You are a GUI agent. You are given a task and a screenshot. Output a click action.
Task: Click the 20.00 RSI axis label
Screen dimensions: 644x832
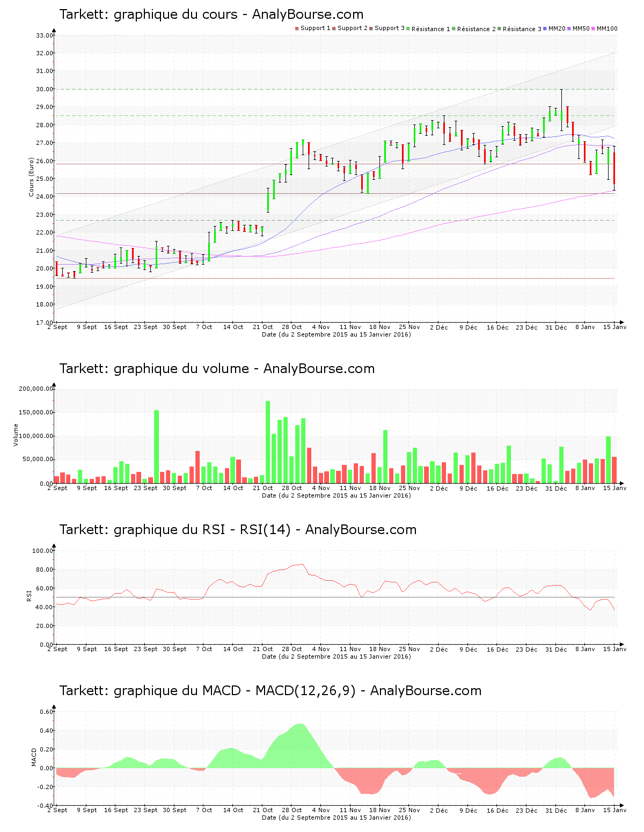(x=45, y=626)
